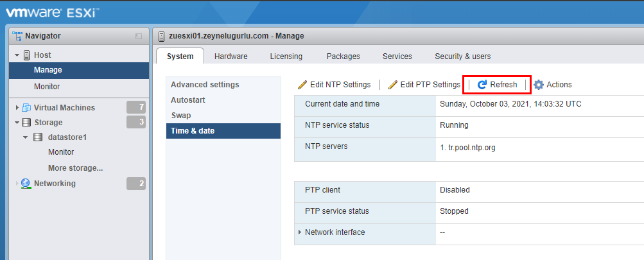
Task: Open the Security & users tab
Action: pyautogui.click(x=463, y=56)
